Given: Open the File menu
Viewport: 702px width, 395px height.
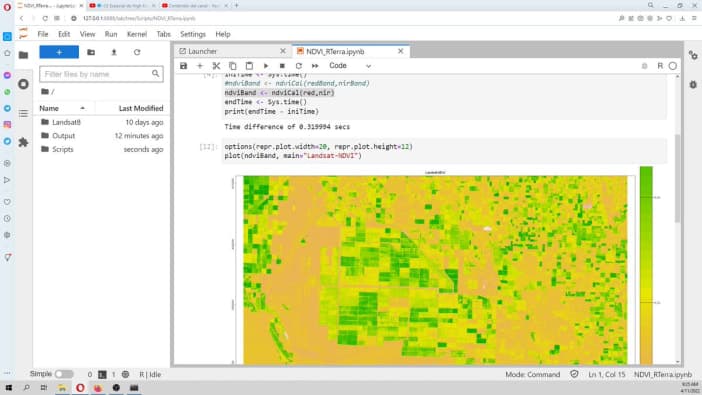Looking at the screenshot, I should point(43,34).
